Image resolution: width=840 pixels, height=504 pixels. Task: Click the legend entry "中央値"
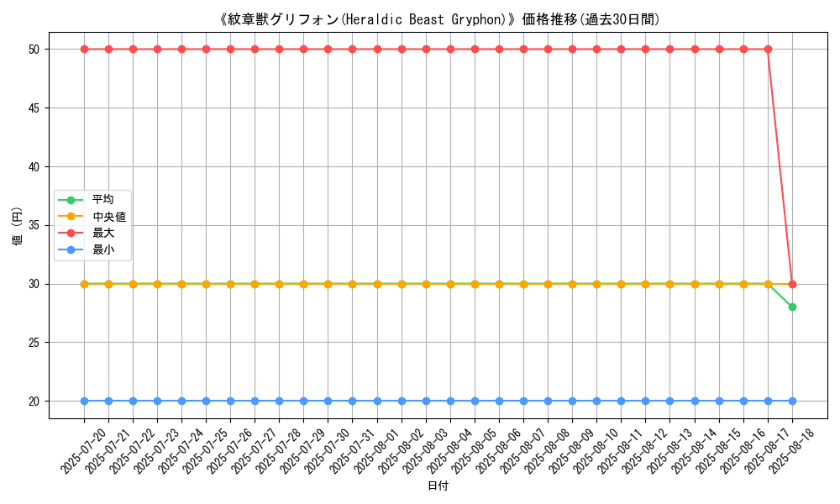(x=109, y=217)
